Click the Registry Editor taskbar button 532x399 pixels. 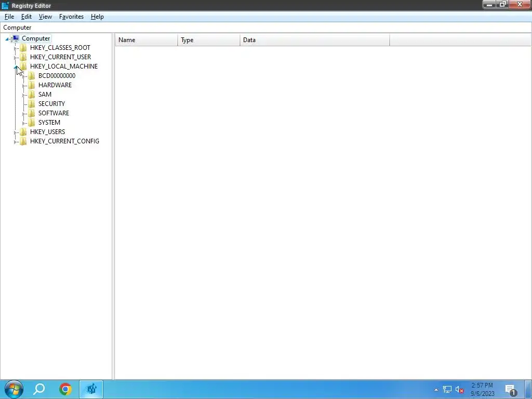[91, 389]
